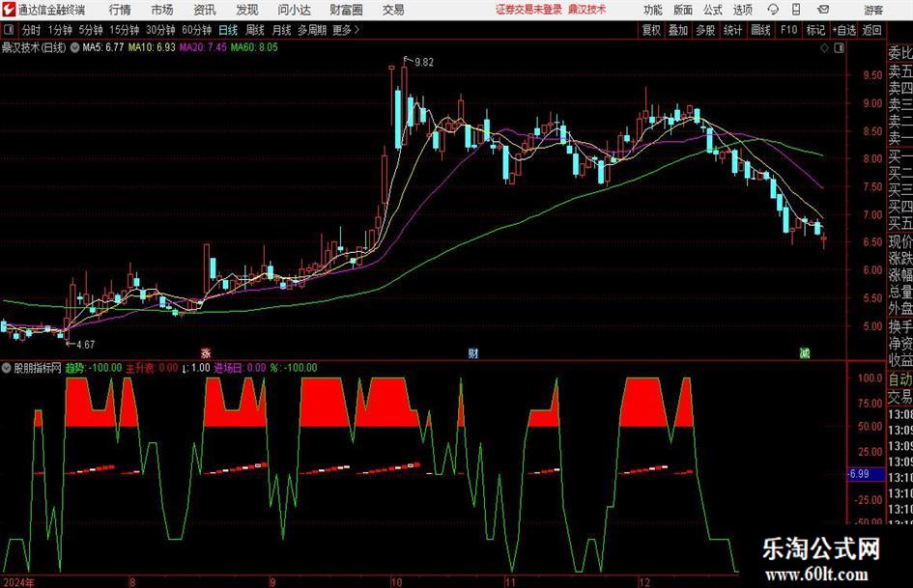Screen dimensions: 913x588
Task: Click the 游客 guest account label
Action: click(x=873, y=10)
